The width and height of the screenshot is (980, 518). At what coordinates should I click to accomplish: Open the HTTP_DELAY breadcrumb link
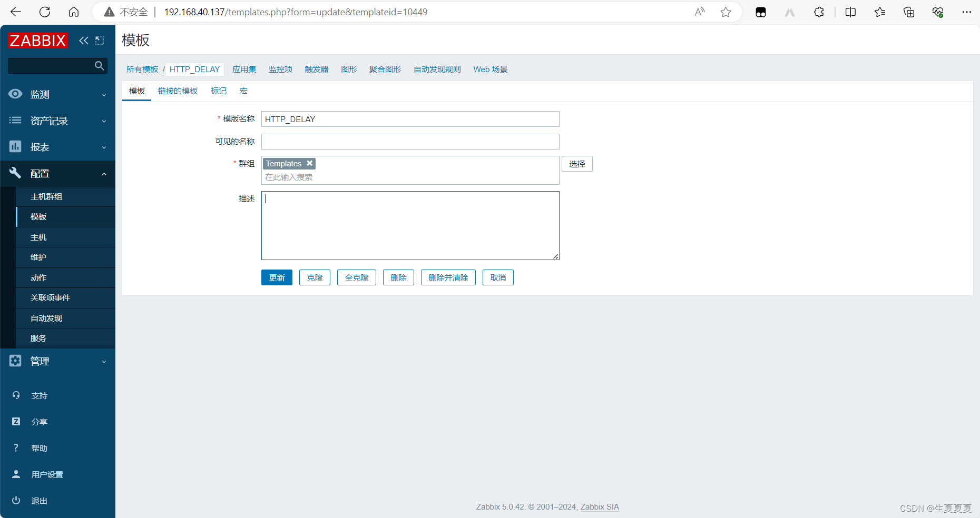[194, 69]
